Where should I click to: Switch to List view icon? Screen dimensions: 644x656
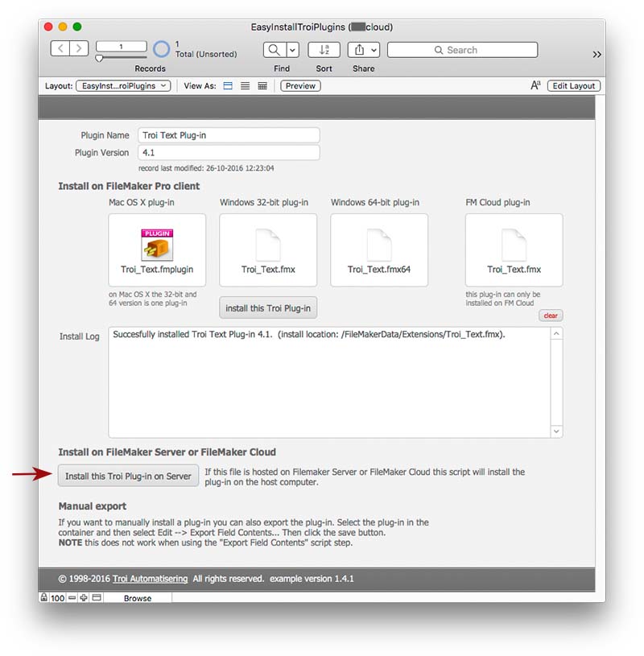click(x=246, y=86)
